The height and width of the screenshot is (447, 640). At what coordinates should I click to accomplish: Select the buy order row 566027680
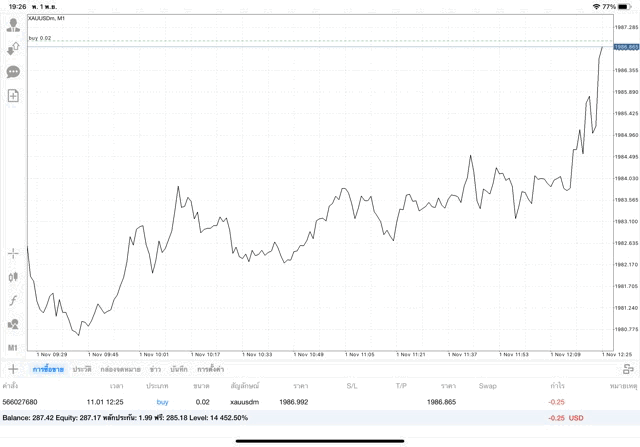click(x=300, y=401)
